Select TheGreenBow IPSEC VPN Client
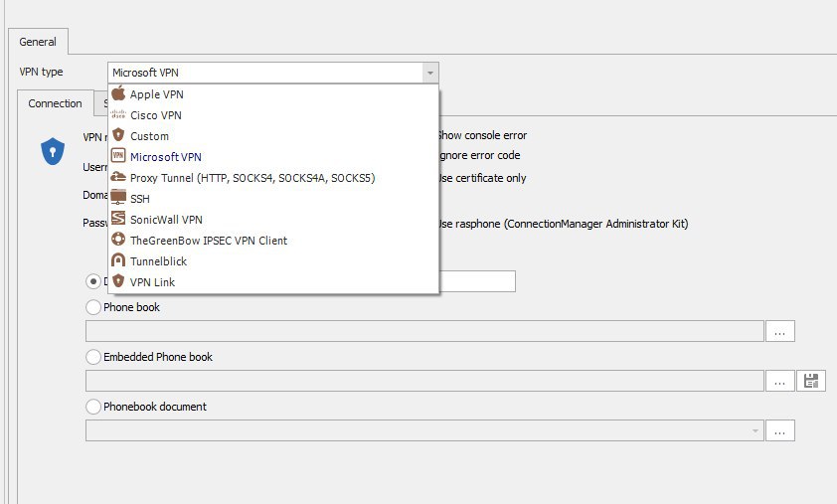Image resolution: width=837 pixels, height=504 pixels. coord(273,240)
